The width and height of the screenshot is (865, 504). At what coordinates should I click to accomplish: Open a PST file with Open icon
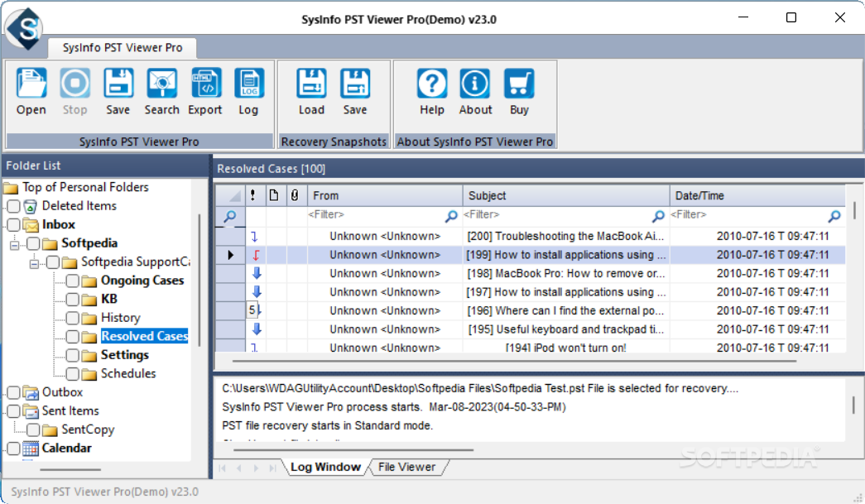[x=31, y=84]
